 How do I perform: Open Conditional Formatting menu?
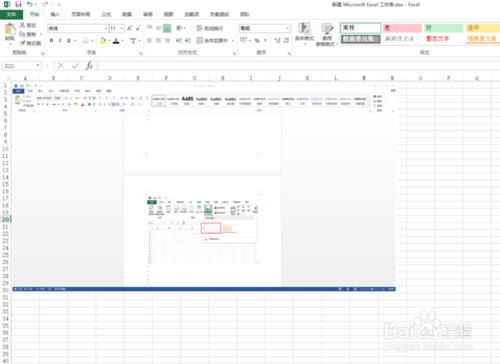[304, 34]
